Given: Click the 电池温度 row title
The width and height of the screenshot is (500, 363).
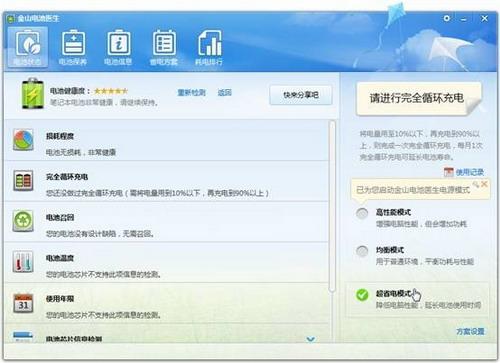Looking at the screenshot, I should (x=60, y=258).
